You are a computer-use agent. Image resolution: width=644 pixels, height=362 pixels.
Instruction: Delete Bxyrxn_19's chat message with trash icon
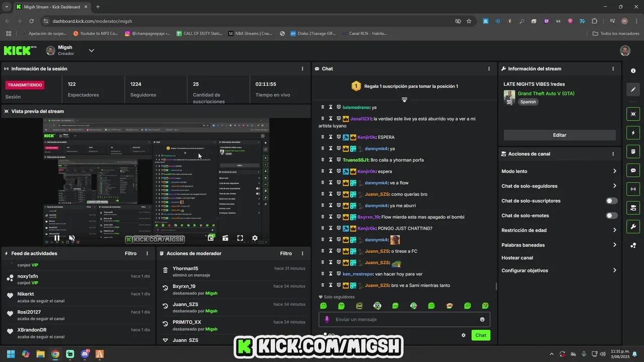pyautogui.click(x=323, y=217)
